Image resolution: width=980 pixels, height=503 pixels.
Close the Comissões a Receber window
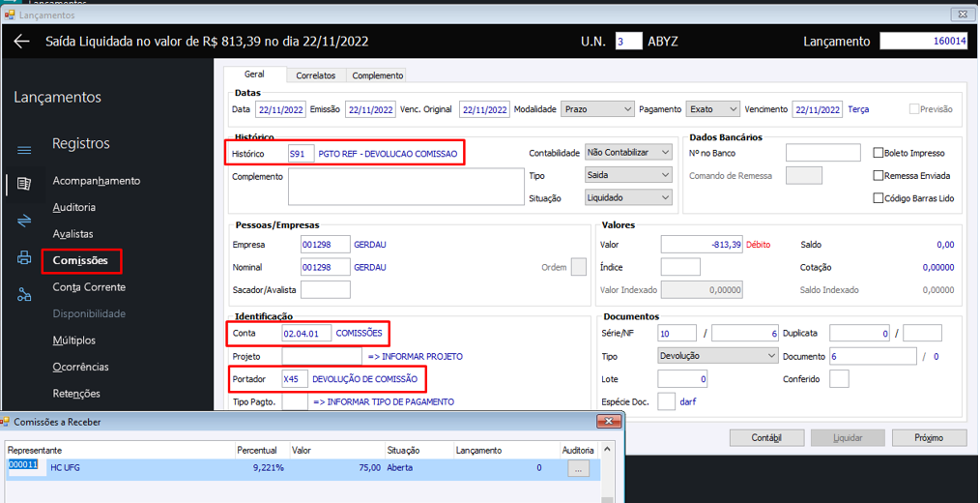coord(608,421)
